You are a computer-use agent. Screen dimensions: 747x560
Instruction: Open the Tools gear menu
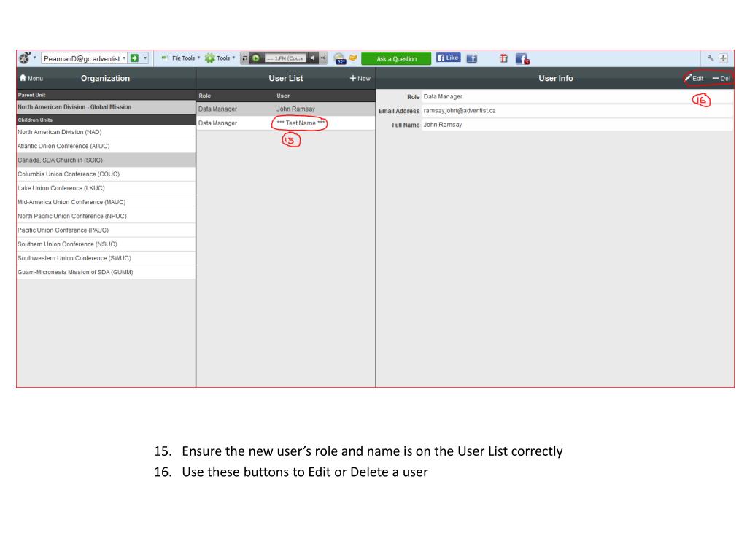click(220, 58)
